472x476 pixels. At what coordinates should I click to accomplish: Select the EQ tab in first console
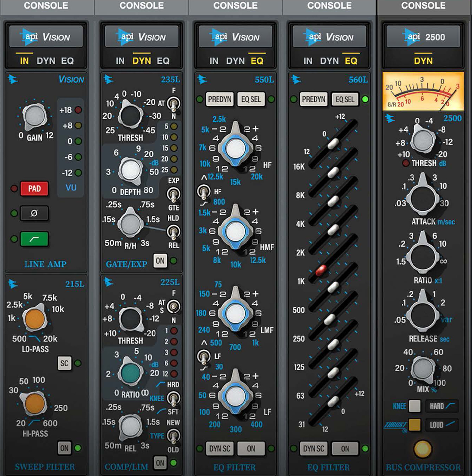click(67, 61)
